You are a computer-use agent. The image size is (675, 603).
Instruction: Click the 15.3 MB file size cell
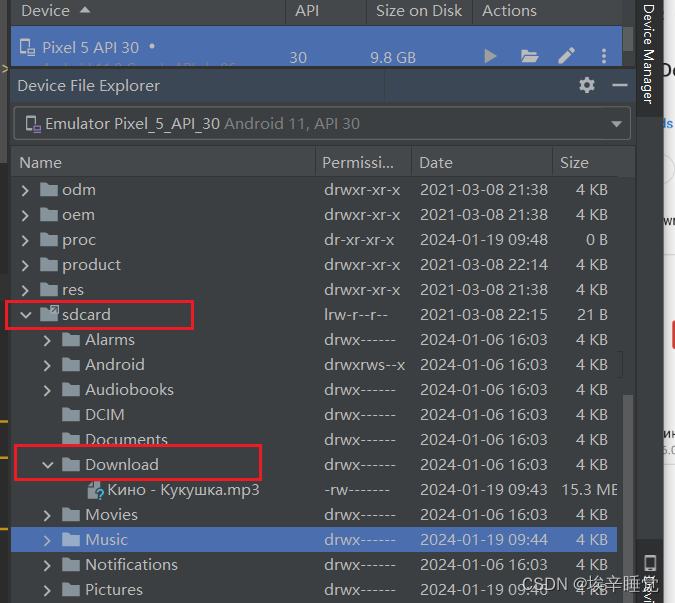(589, 490)
